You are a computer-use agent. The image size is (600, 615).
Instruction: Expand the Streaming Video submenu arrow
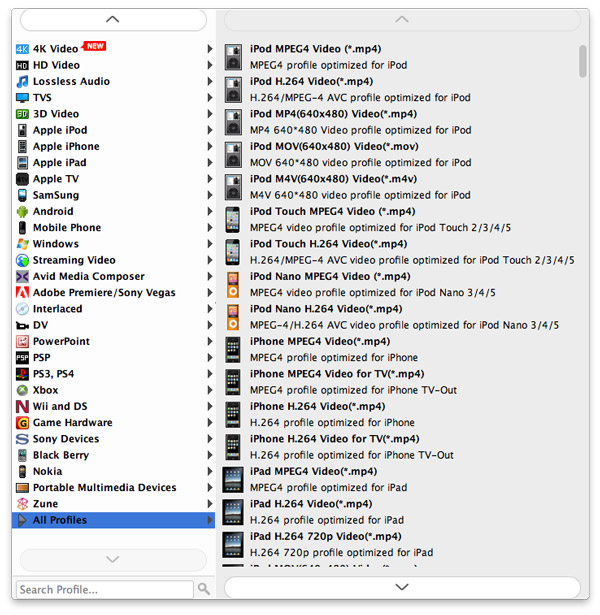point(210,260)
